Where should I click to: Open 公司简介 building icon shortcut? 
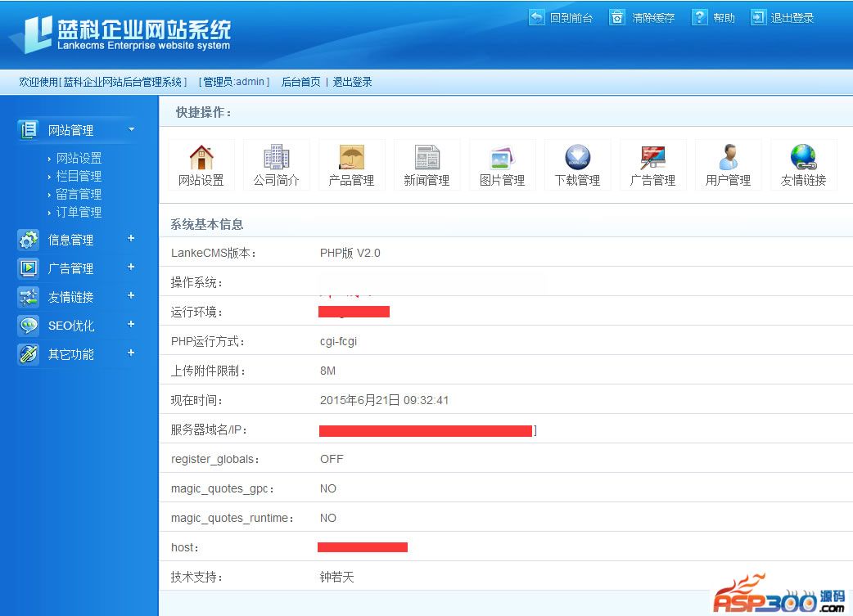click(277, 157)
